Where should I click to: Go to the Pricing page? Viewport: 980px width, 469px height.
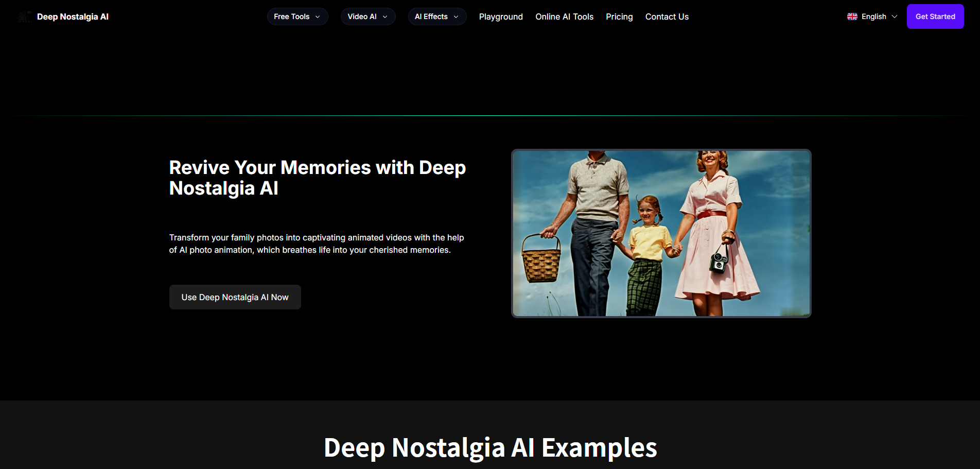[x=619, y=16]
